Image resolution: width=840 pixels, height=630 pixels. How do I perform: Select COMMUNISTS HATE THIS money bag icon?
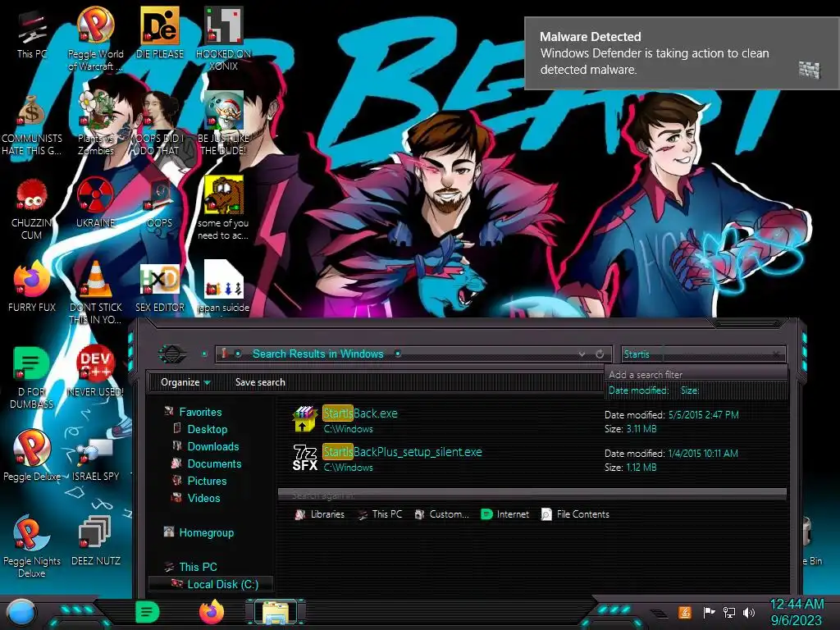pos(32,125)
